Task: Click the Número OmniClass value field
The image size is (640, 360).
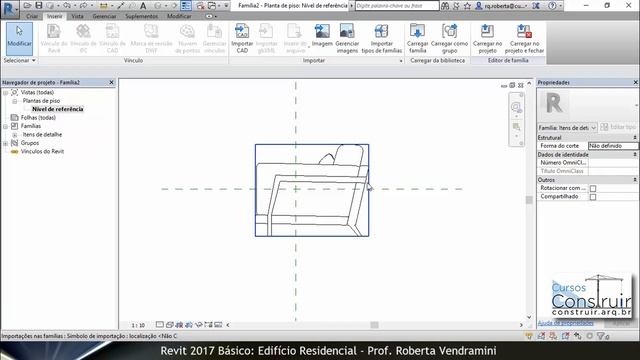Action: coord(613,162)
